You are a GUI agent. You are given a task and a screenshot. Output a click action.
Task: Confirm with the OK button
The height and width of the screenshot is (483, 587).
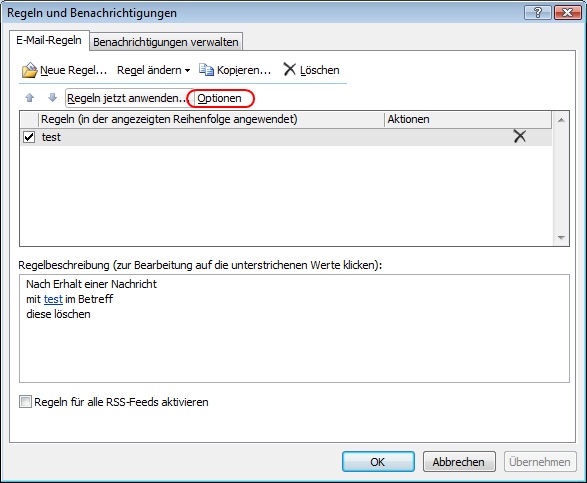(x=378, y=462)
